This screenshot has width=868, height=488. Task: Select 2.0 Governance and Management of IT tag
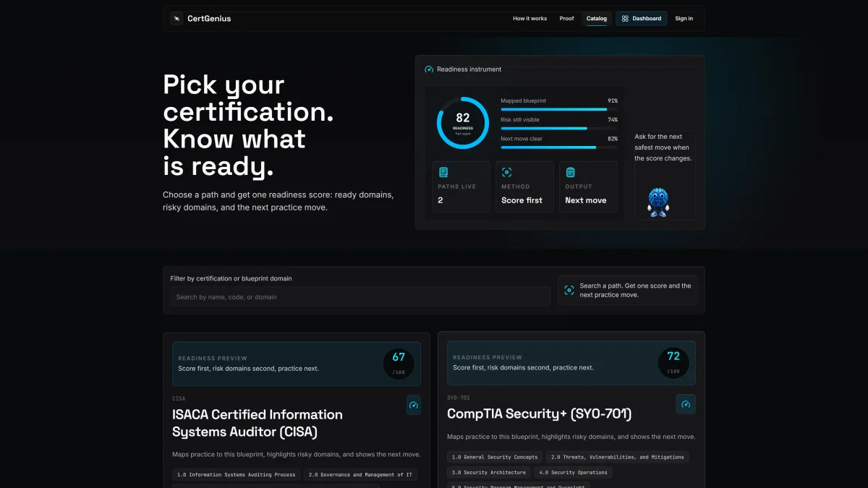tap(360, 475)
